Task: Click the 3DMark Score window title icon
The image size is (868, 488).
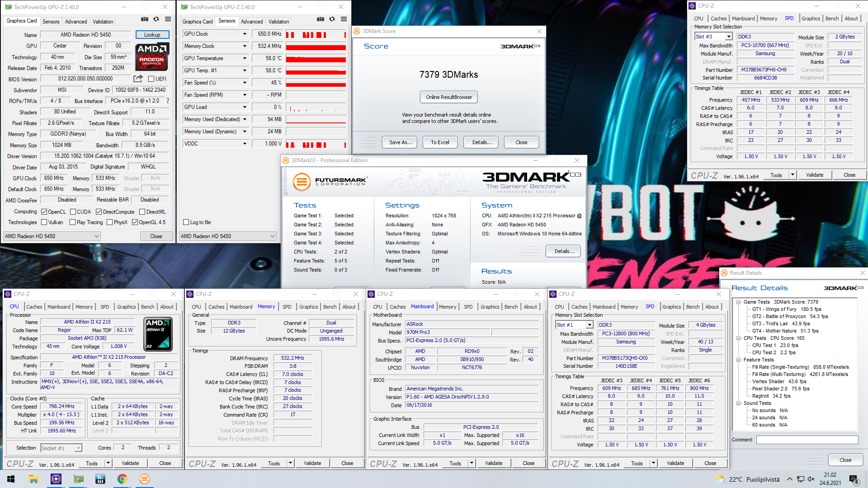Action: (357, 31)
